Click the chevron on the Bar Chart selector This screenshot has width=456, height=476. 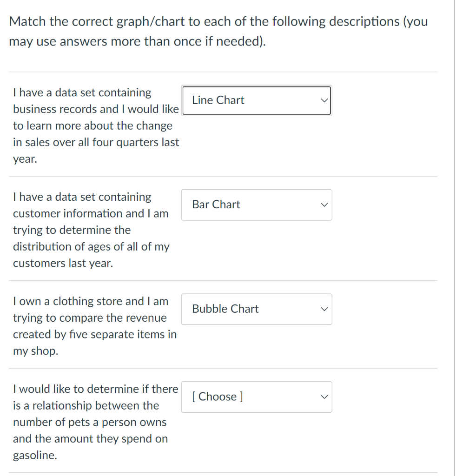324,205
